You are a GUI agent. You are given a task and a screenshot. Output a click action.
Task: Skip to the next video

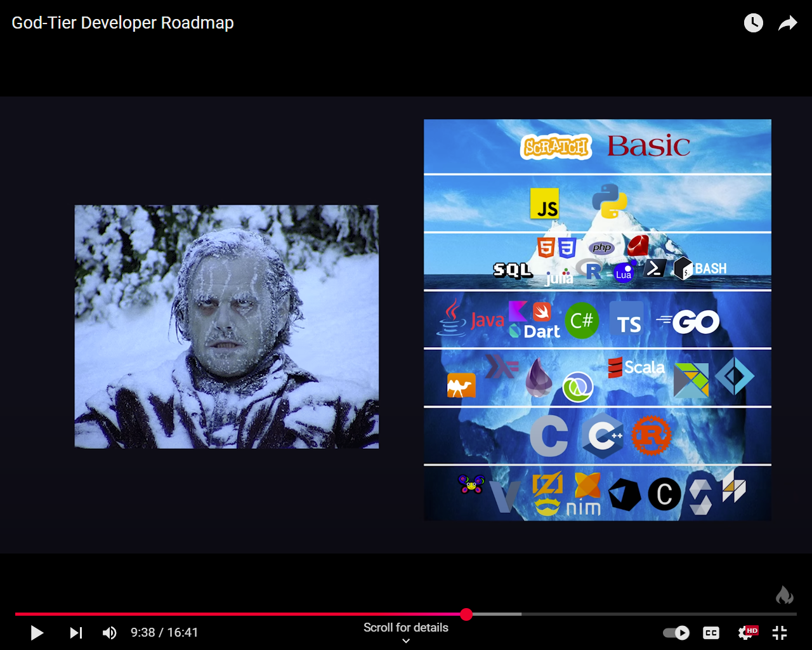pyautogui.click(x=76, y=633)
